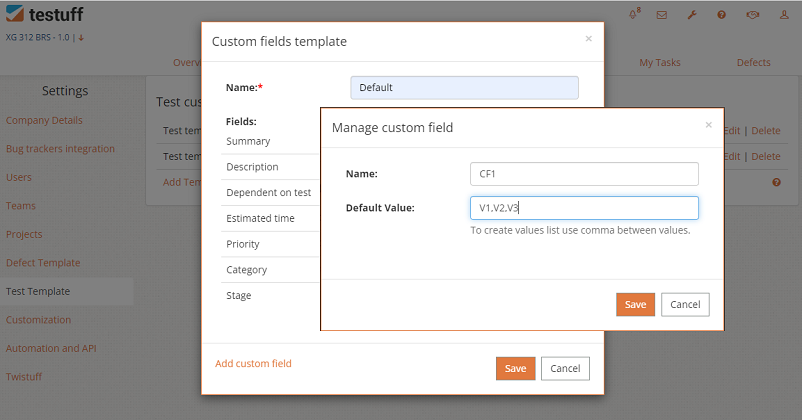802x420 pixels.
Task: Click the help icon in Test template panel
Action: [x=776, y=182]
